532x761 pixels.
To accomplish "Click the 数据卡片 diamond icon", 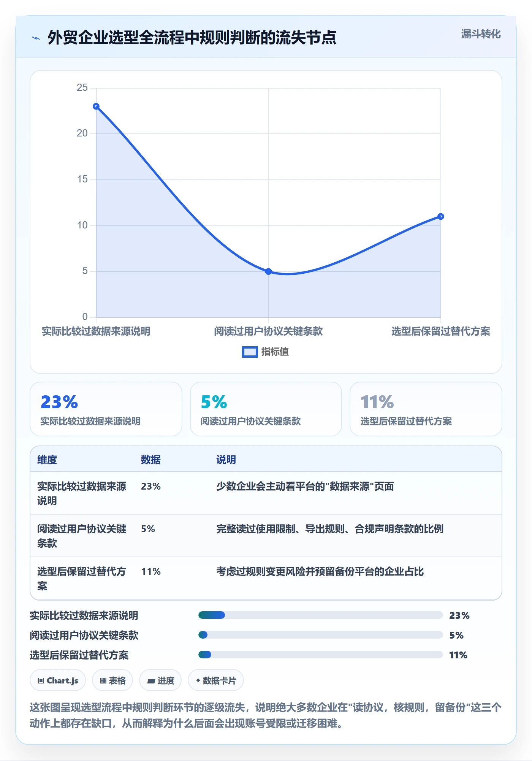I will pyautogui.click(x=198, y=680).
